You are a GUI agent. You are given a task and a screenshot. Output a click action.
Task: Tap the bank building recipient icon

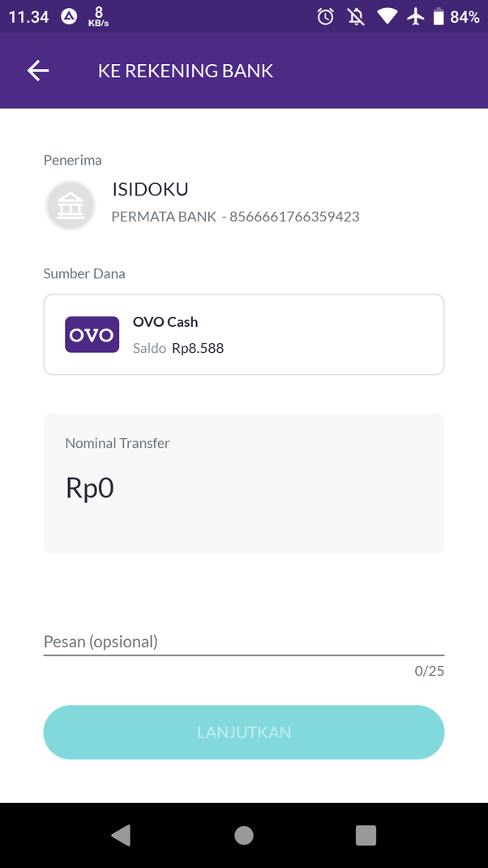pos(71,205)
